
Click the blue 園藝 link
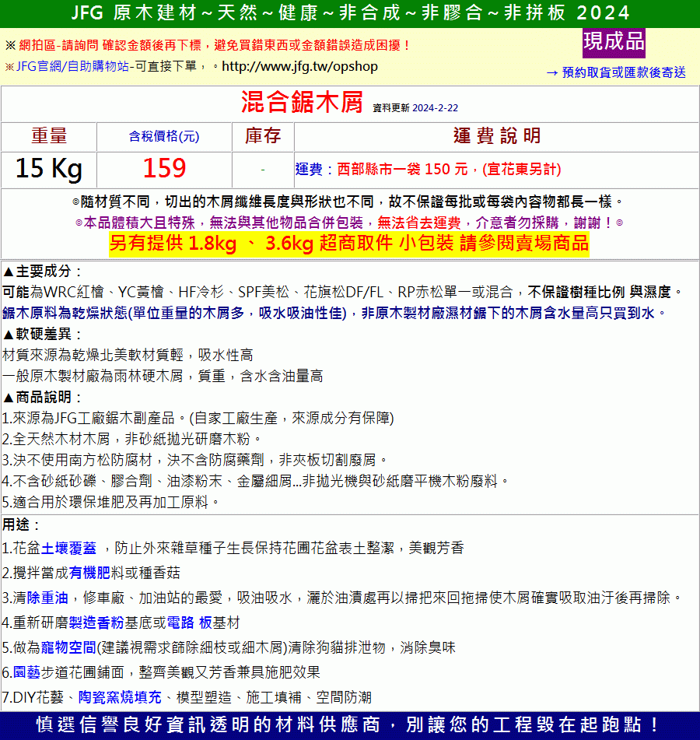tap(26, 672)
